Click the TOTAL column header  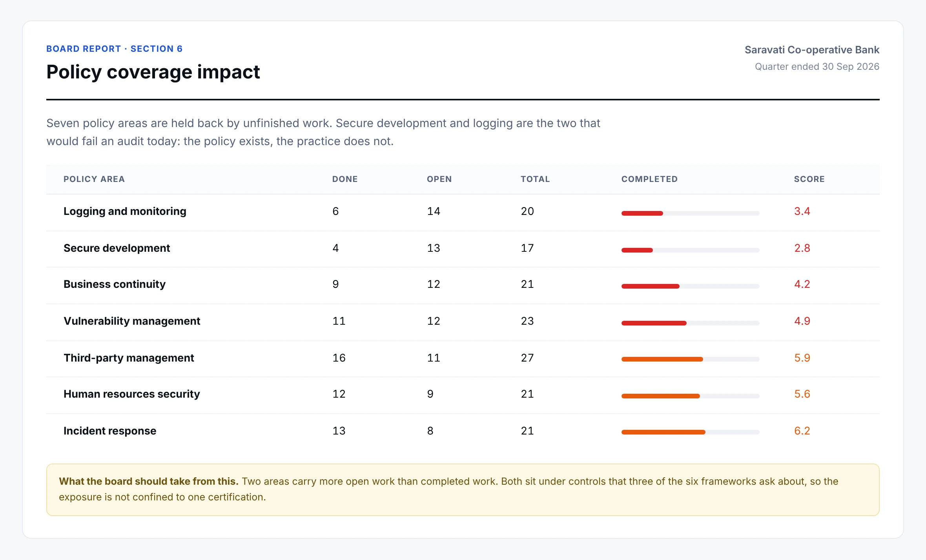535,179
